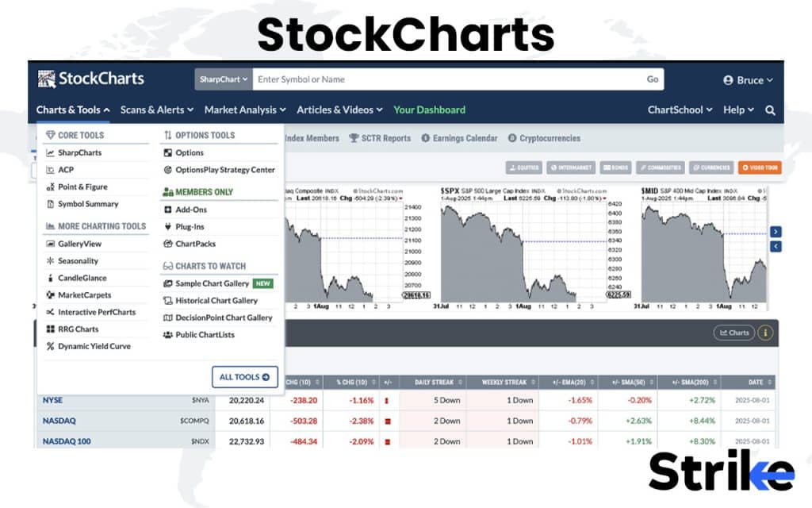This screenshot has height=508, width=812.
Task: Click the ALL TOOLS button
Action: (244, 379)
